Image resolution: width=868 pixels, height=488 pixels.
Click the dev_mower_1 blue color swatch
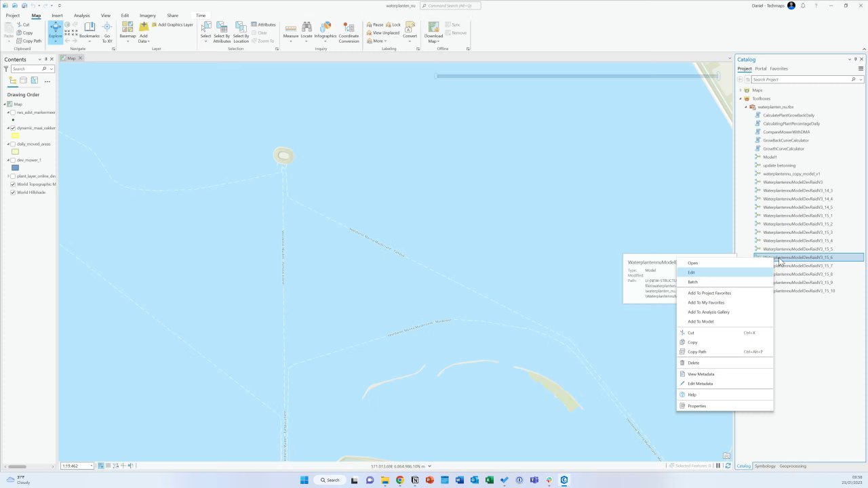[x=15, y=167]
